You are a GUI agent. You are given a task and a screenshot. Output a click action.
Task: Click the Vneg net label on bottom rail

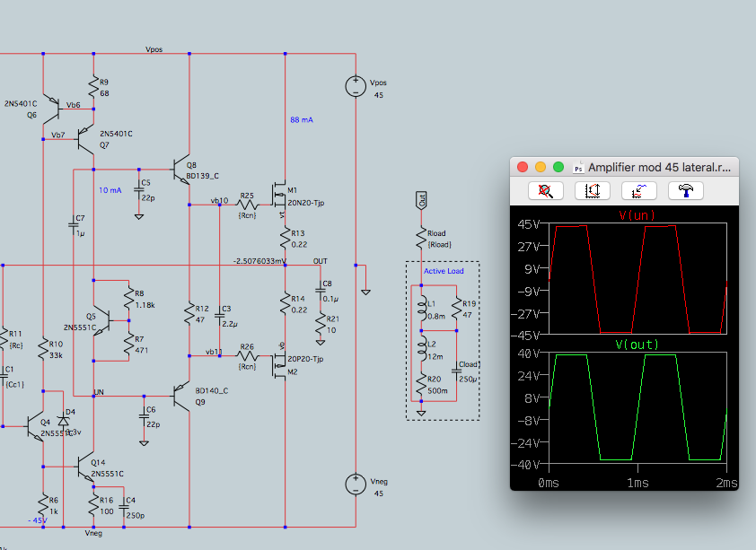point(93,533)
